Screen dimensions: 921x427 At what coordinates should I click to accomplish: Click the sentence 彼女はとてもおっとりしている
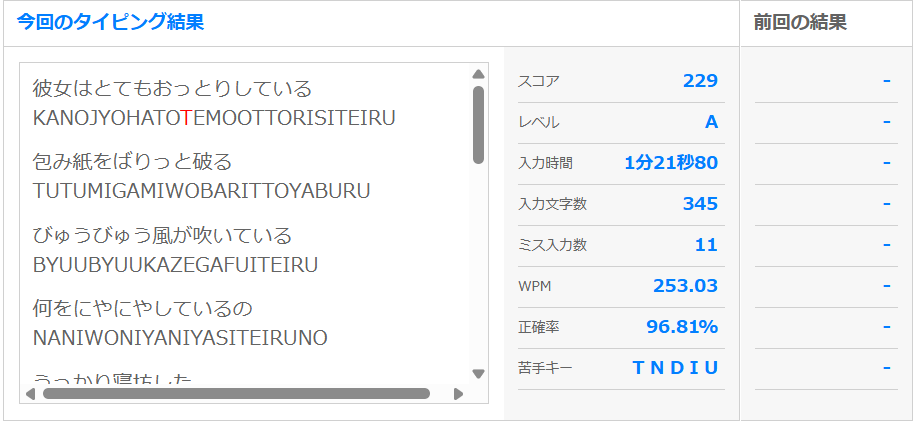(172, 88)
